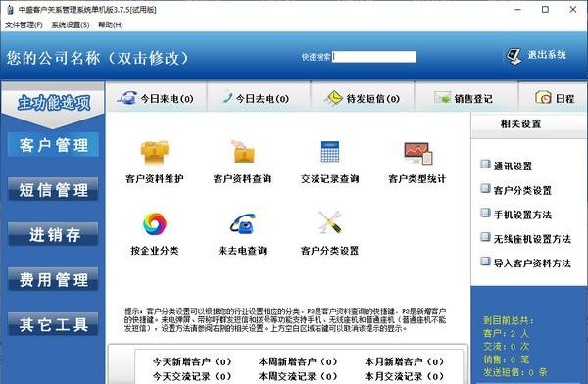The height and width of the screenshot is (384, 588).
Task: Click the 主功能选项 panel header
Action: click(x=53, y=102)
